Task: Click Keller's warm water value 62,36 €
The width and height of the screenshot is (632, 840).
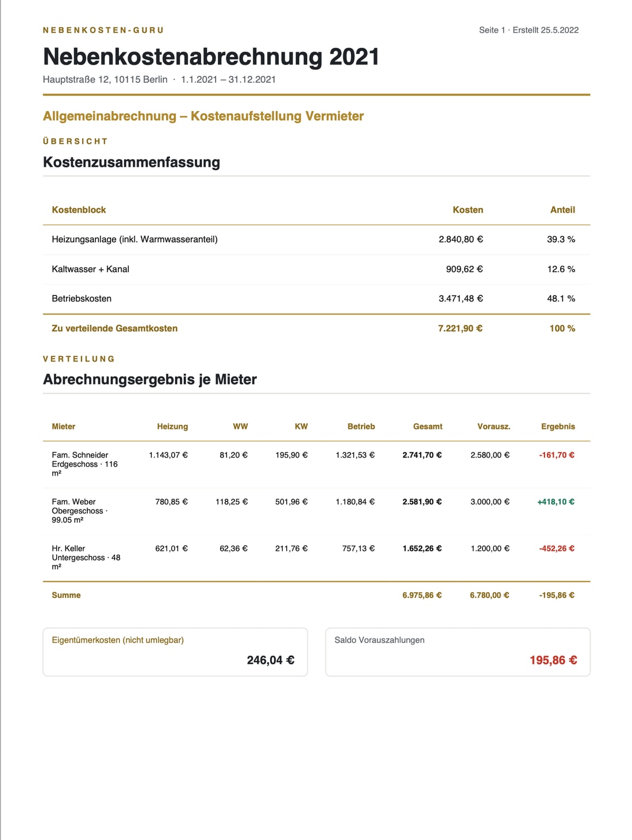Action: [x=233, y=549]
